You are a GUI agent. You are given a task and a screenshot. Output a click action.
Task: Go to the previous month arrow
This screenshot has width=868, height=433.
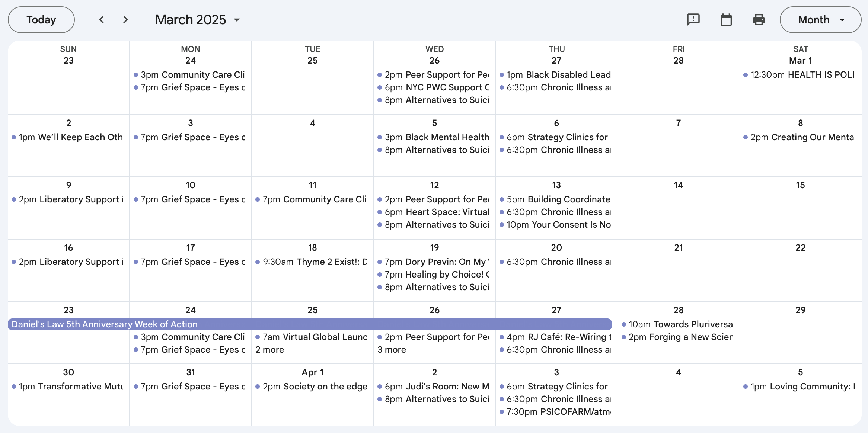(x=101, y=20)
